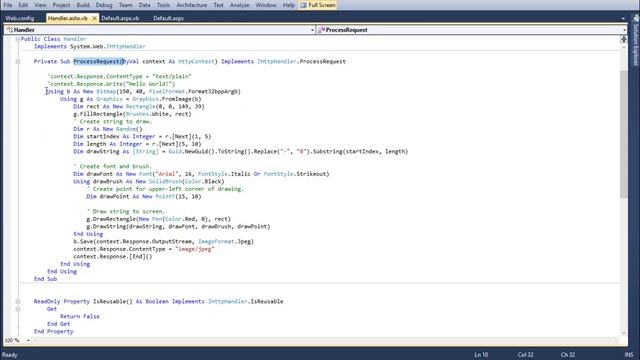
Task: Click the 'context.Response.[End]()' line
Action: [113, 257]
